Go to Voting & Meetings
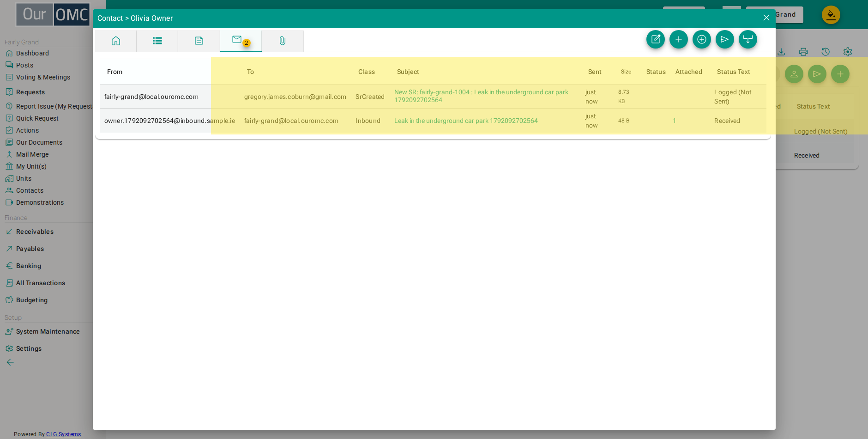This screenshot has height=439, width=868. point(43,77)
